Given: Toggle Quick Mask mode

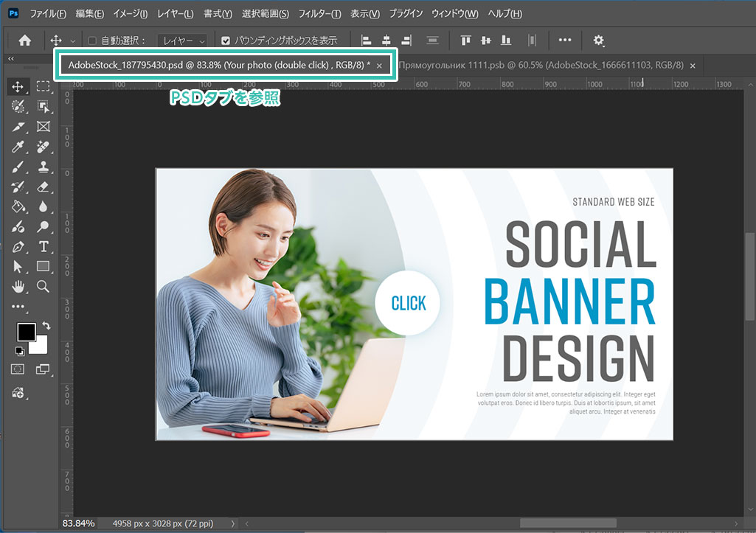Looking at the screenshot, I should 18,369.
